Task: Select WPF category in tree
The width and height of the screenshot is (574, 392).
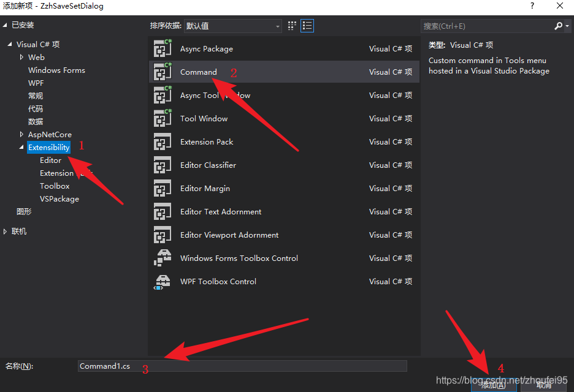Action: tap(36, 83)
